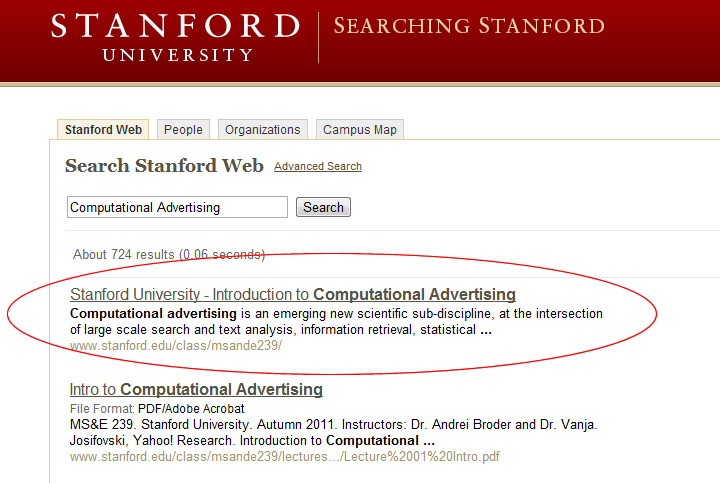Click the Searching Stanford header title
Image resolution: width=720 pixels, height=483 pixels.
pyautogui.click(x=468, y=26)
